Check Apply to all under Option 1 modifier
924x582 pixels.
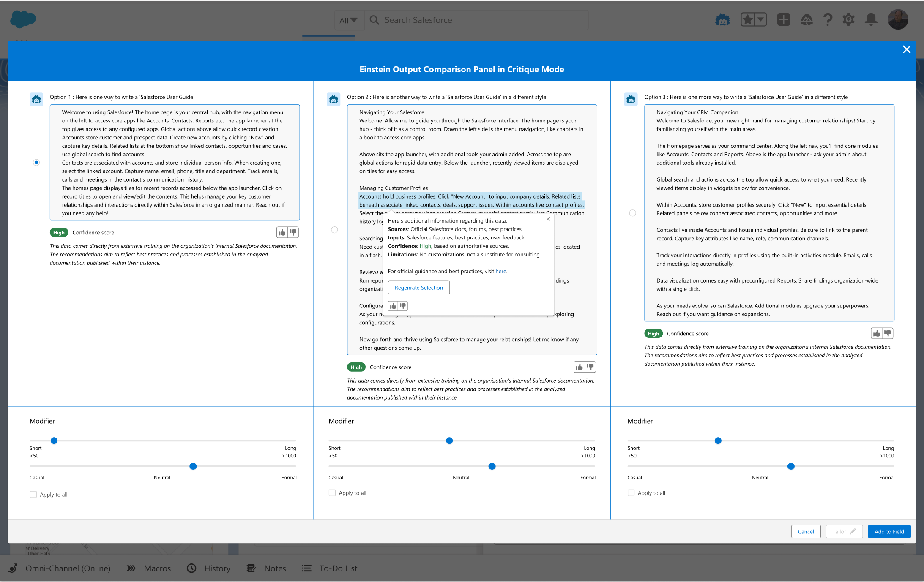coord(33,494)
